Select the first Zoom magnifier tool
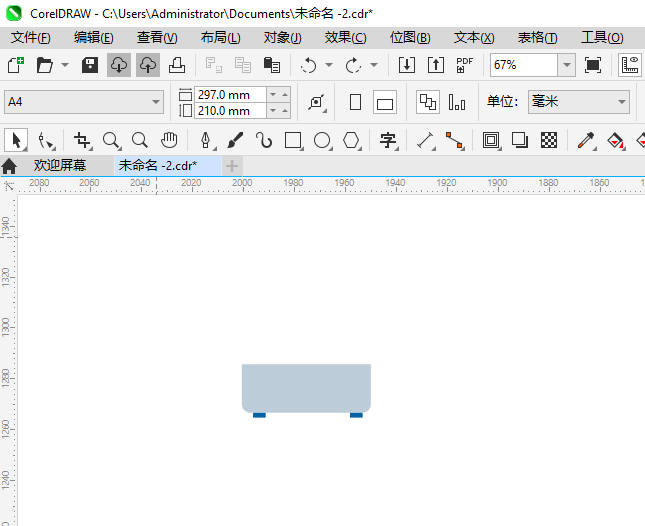645x526 pixels. [111, 140]
